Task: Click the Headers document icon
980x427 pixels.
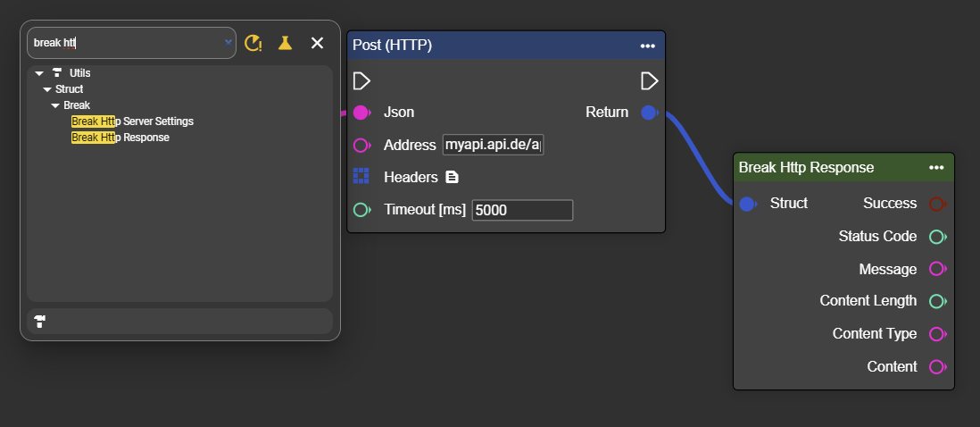Action: 452,177
